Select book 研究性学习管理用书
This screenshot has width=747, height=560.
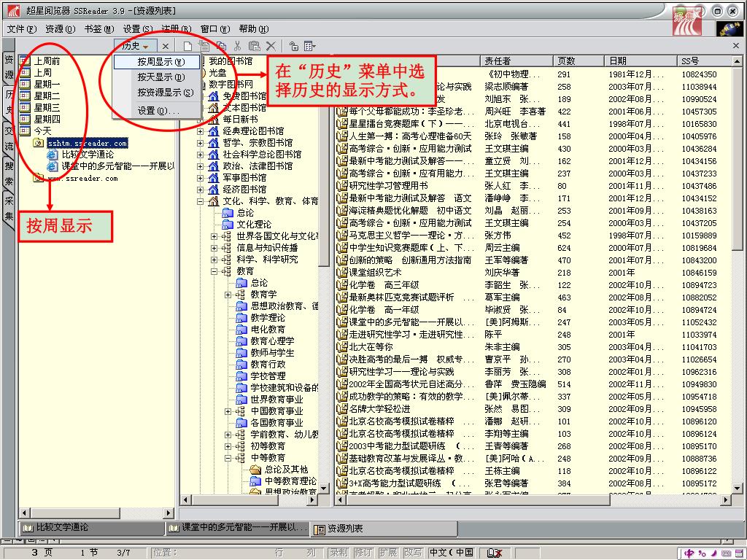click(x=388, y=186)
